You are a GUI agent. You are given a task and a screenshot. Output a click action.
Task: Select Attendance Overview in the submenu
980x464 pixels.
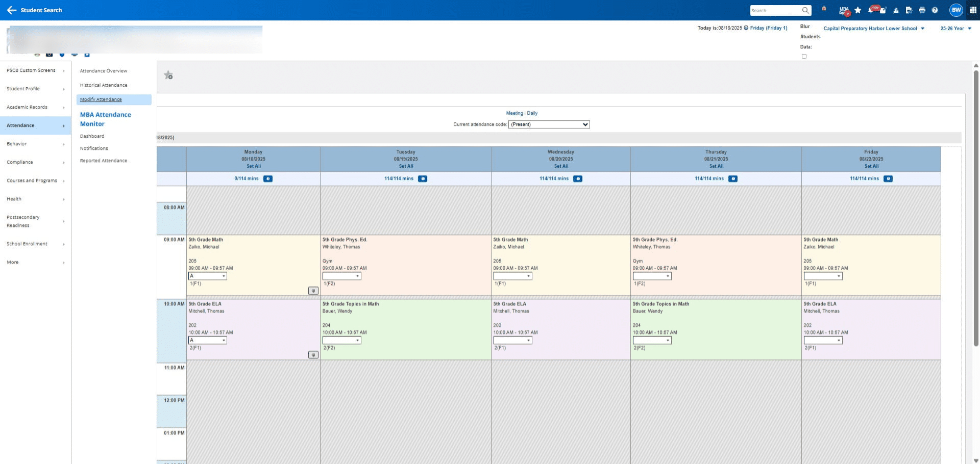click(x=104, y=71)
